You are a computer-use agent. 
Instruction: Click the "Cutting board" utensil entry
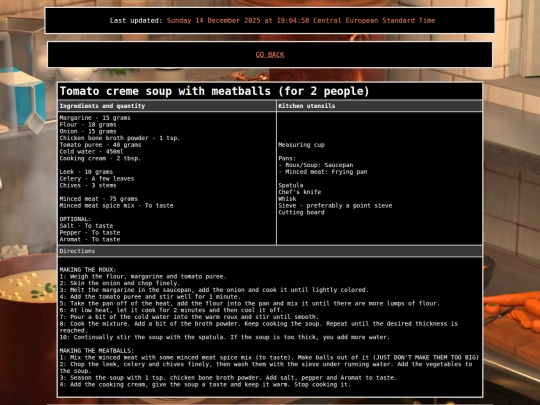pyautogui.click(x=301, y=212)
